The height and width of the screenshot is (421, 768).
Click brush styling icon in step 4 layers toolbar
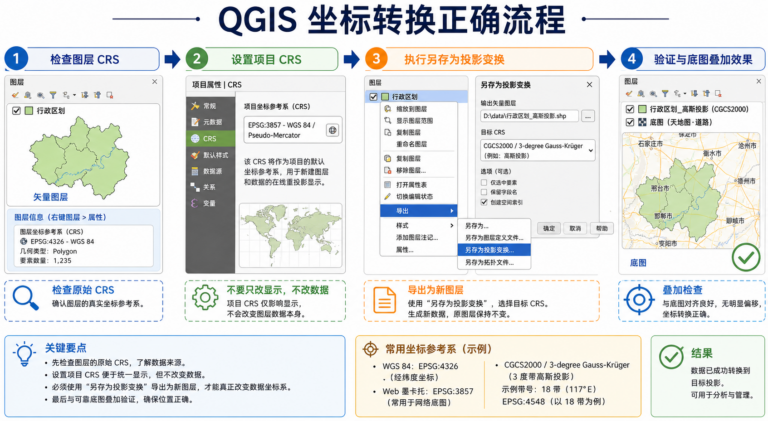tap(629, 94)
